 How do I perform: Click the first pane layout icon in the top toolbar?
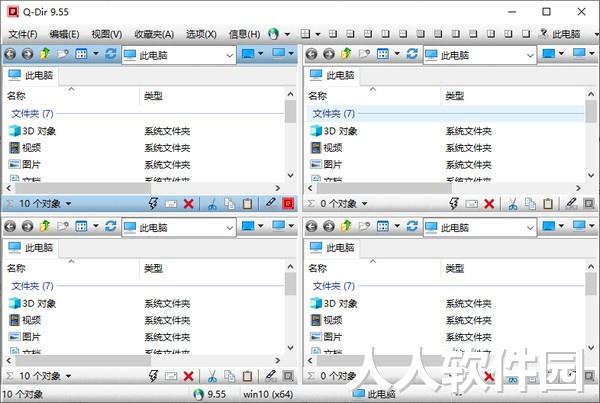tap(305, 34)
